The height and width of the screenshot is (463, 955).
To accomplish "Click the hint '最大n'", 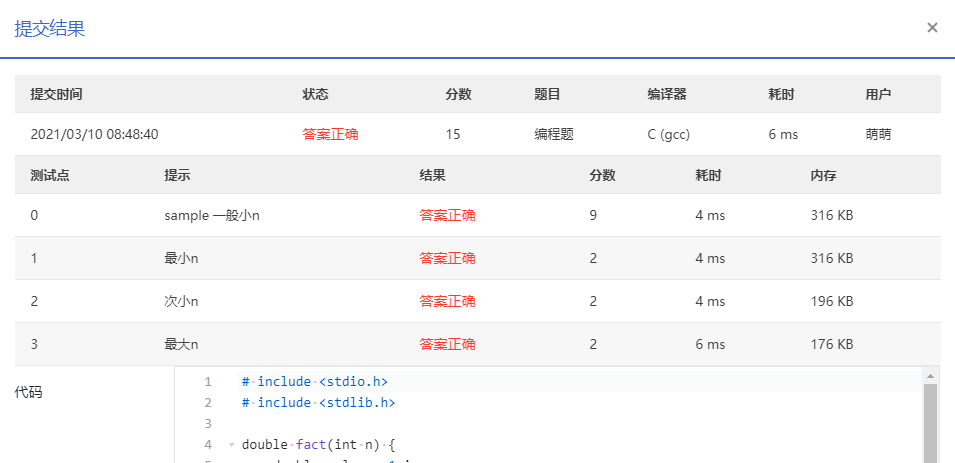I will pos(181,345).
